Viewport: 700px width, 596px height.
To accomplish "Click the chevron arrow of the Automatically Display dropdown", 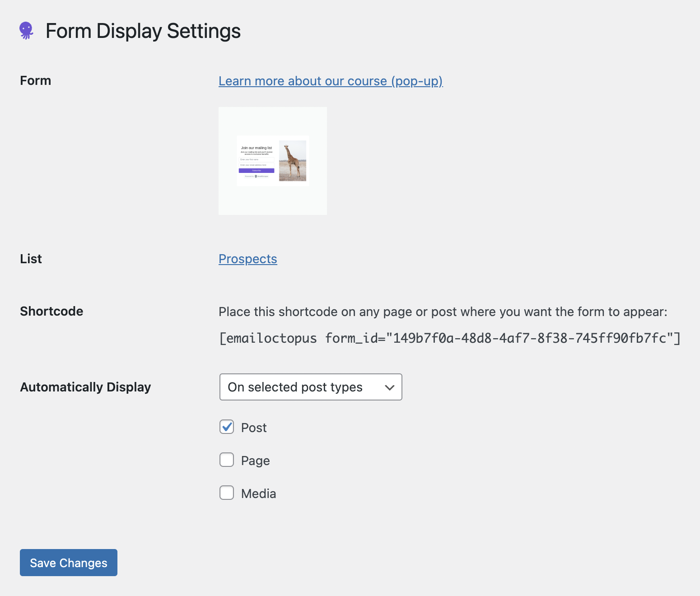I will 389,387.
